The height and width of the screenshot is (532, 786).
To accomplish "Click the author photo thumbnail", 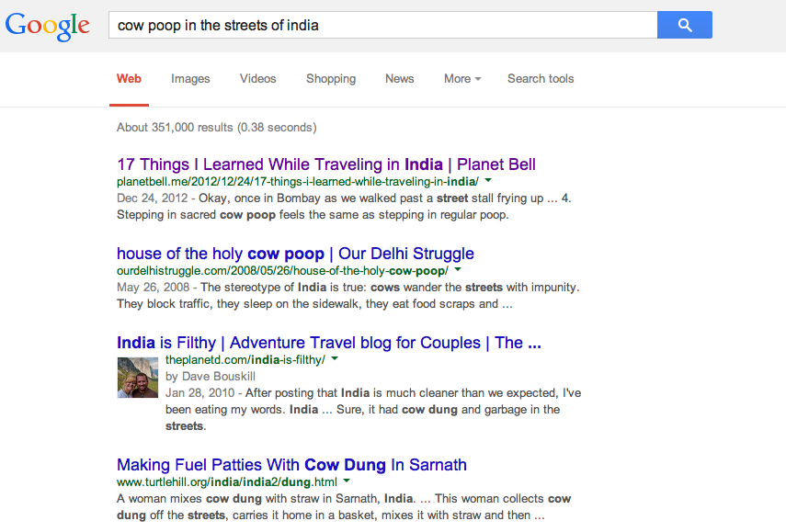I will [x=138, y=378].
